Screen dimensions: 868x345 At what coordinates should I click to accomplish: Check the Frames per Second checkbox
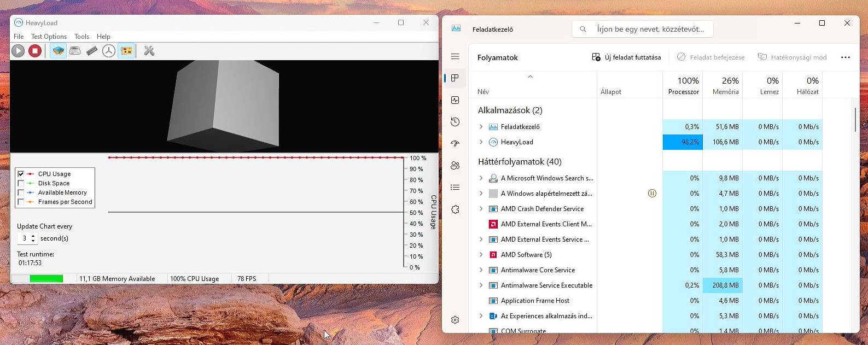21,202
